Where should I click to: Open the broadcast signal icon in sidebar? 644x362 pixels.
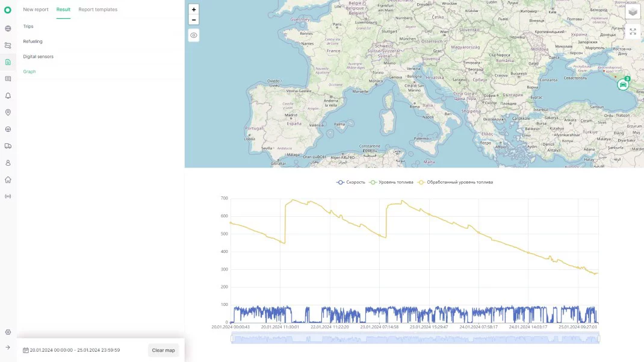(x=8, y=196)
